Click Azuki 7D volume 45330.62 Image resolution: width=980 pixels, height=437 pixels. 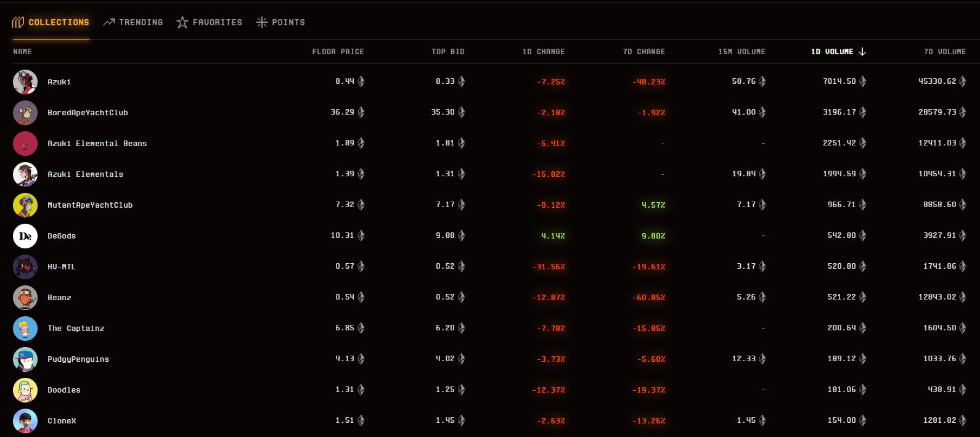click(x=937, y=81)
